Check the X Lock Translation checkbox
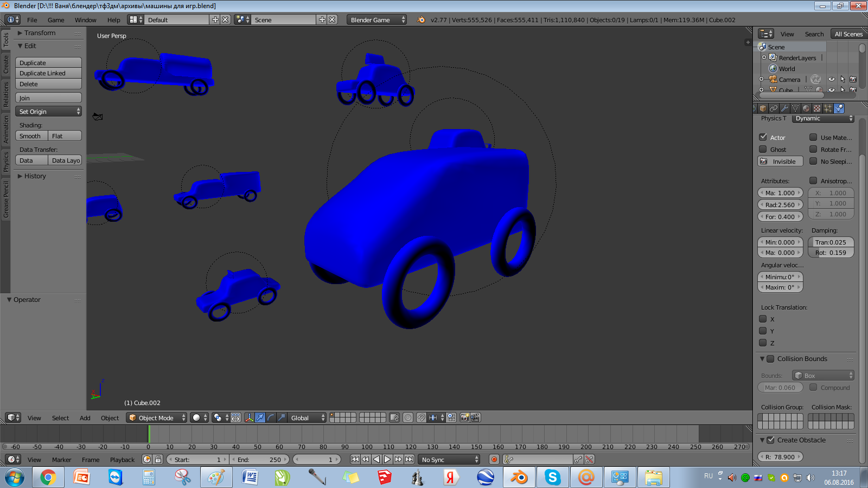Viewport: 868px width, 488px height. point(762,319)
